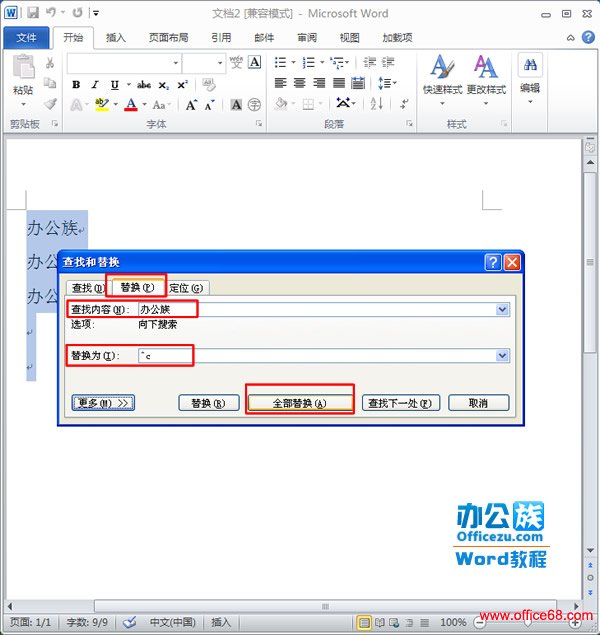Click the Clear Formatting eraser icon
Screen dimensions: 600x635
tap(209, 85)
